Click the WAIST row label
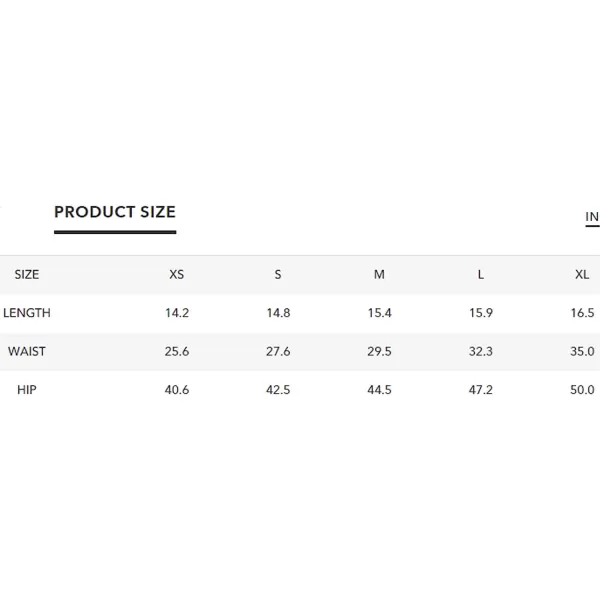This screenshot has height=600, width=600. (27, 351)
